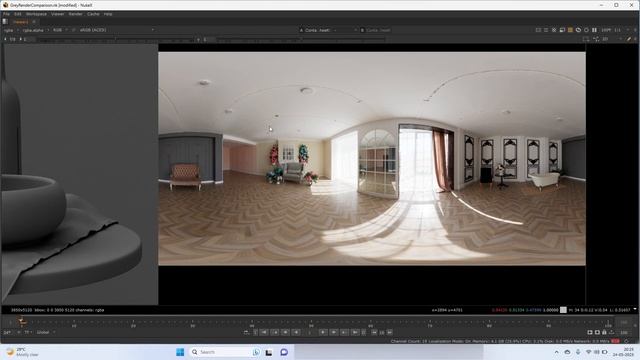Click the viewer gamma slider
The width and height of the screenshot is (640, 360).
[x=300, y=40]
